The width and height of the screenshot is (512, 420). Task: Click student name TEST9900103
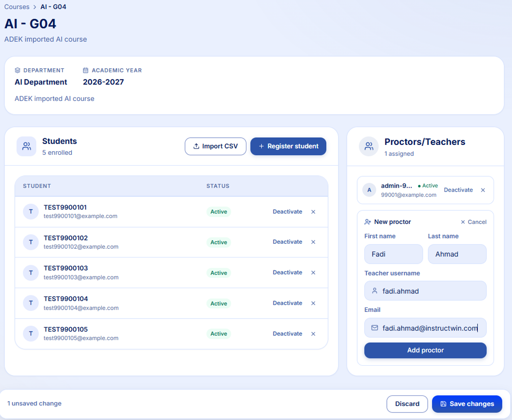point(66,268)
